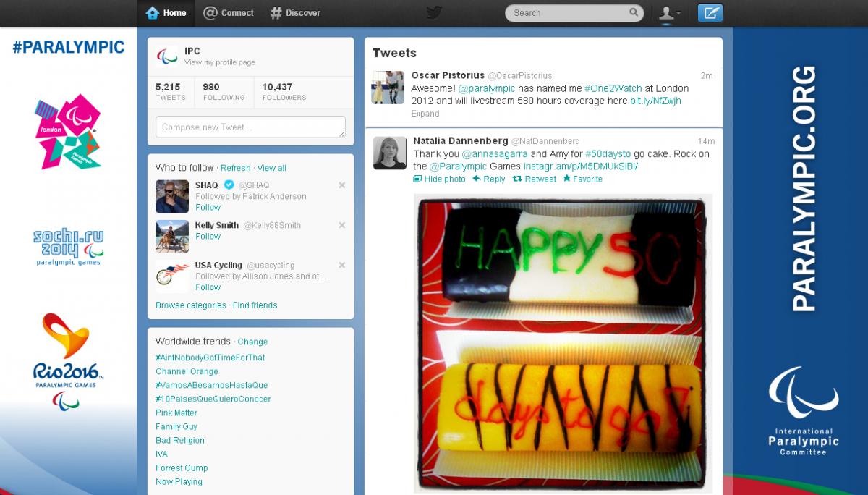Follow SHAQ
The width and height of the screenshot is (868, 495).
tap(208, 207)
